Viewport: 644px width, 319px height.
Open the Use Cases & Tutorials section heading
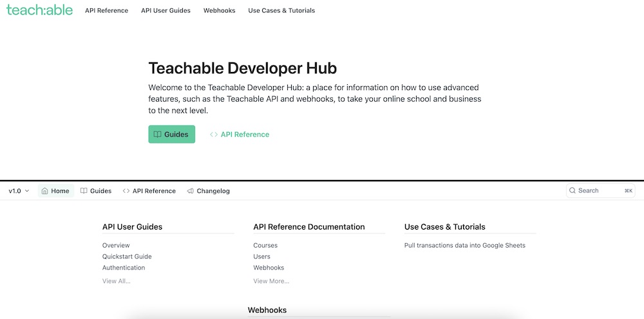[445, 227]
